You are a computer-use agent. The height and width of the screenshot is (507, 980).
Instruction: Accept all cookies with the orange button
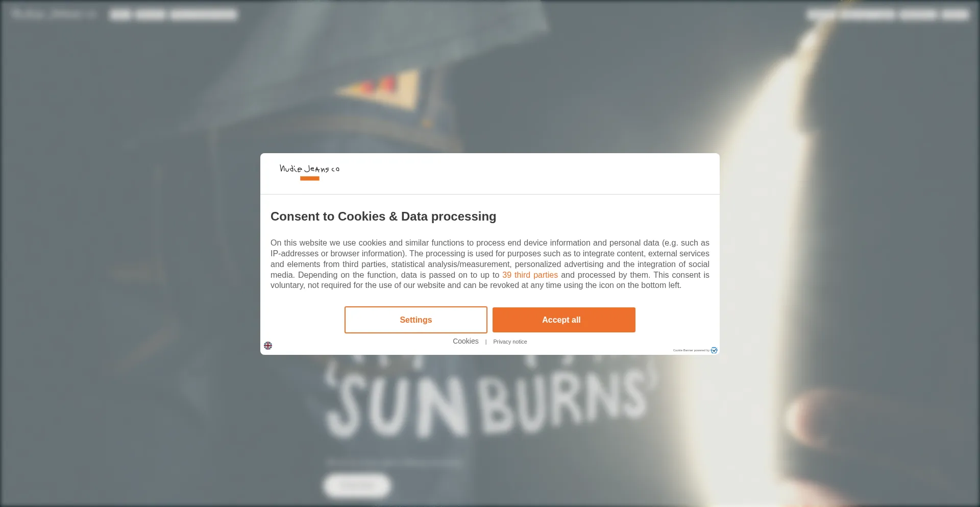point(564,320)
